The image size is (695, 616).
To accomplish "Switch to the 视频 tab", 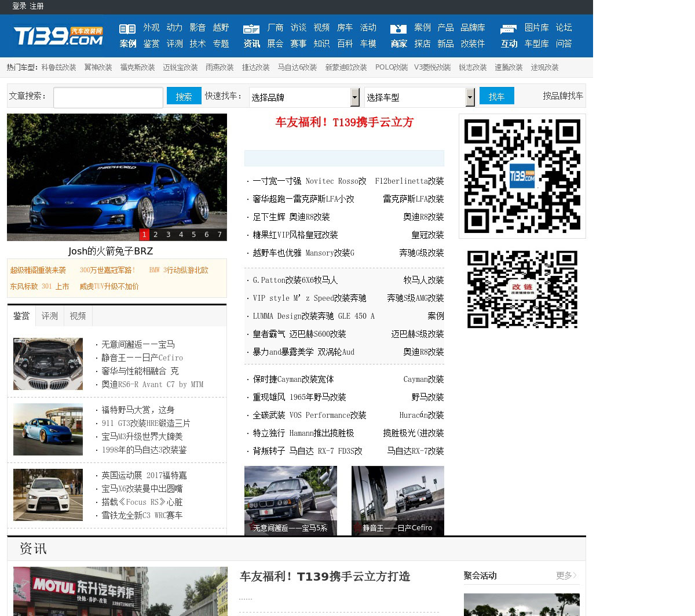I will [x=78, y=316].
